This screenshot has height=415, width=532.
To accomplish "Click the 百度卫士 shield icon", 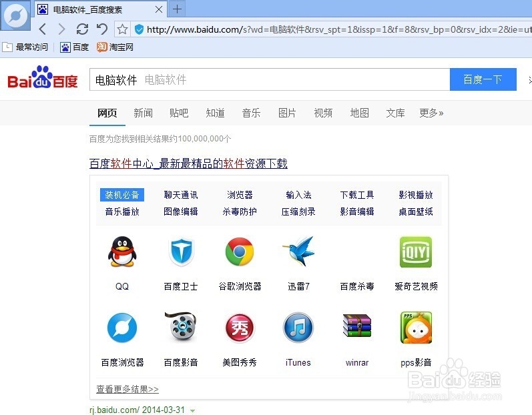I will pyautogui.click(x=181, y=252).
